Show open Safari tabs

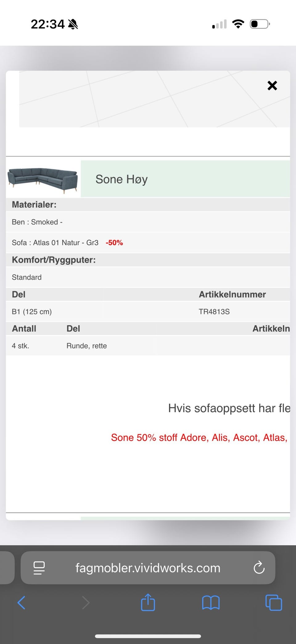274,602
